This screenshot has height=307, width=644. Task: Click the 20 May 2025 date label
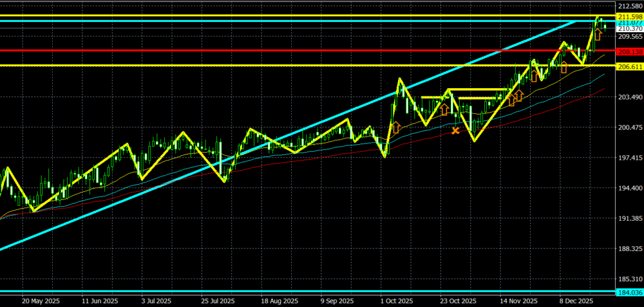click(40, 301)
